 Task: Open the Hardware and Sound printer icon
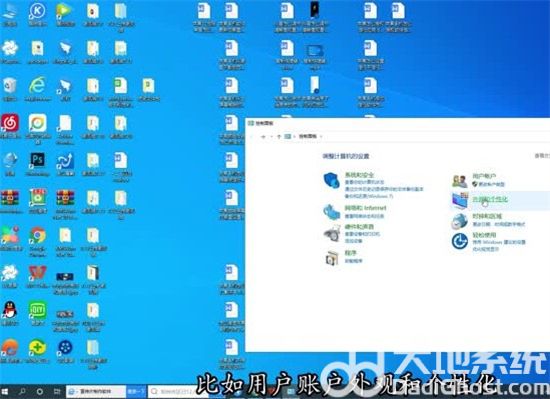pos(332,233)
